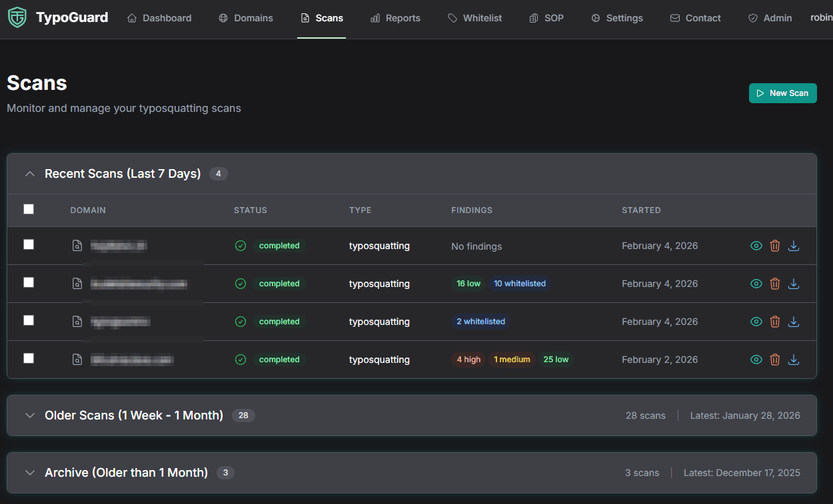The image size is (833, 504).
Task: Open the Reports page
Action: [x=395, y=18]
